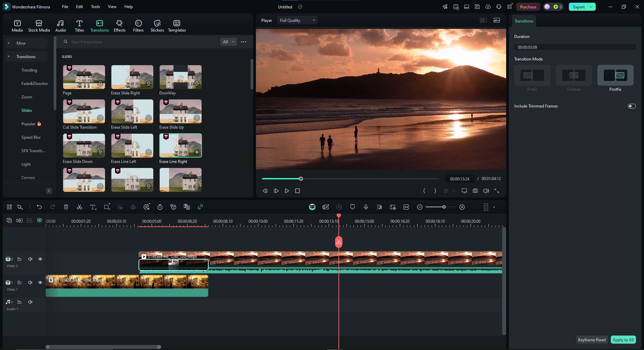Delete the selected clip with the trash icon
Viewport: 644px width, 350px height.
pos(66,207)
